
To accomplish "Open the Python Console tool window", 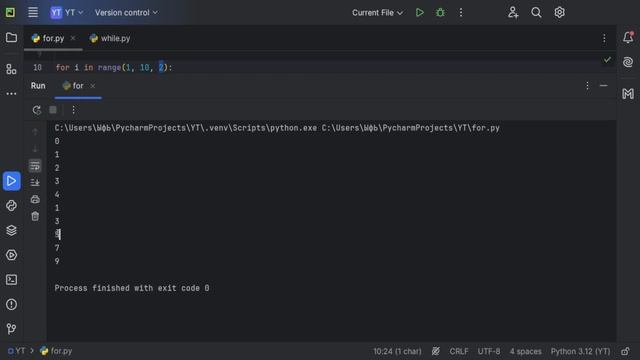I will point(11,206).
